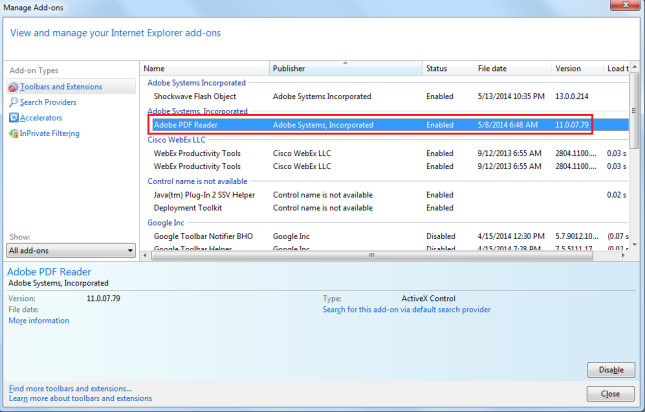This screenshot has width=645, height=412.
Task: Click the vertical scrollbar thumb
Action: (635, 110)
